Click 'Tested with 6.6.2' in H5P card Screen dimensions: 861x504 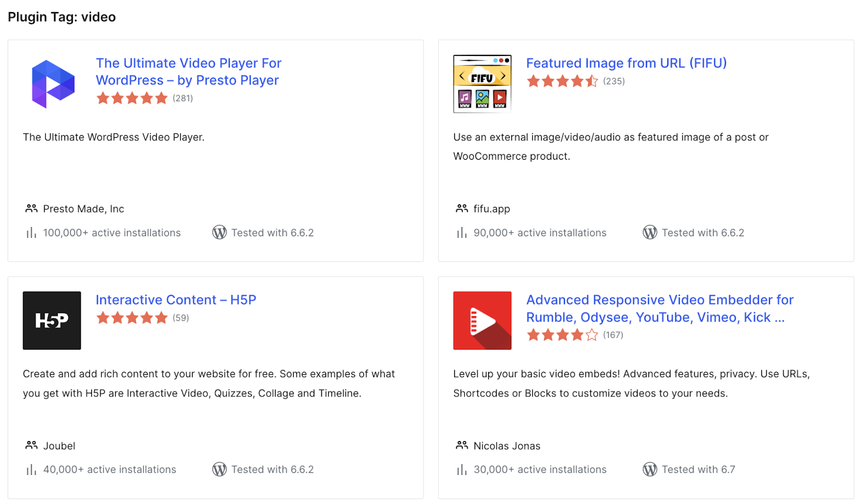pyautogui.click(x=272, y=470)
